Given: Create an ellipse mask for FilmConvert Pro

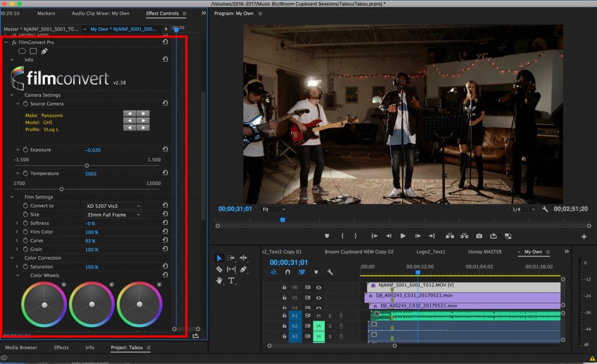Looking at the screenshot, I should point(22,51).
